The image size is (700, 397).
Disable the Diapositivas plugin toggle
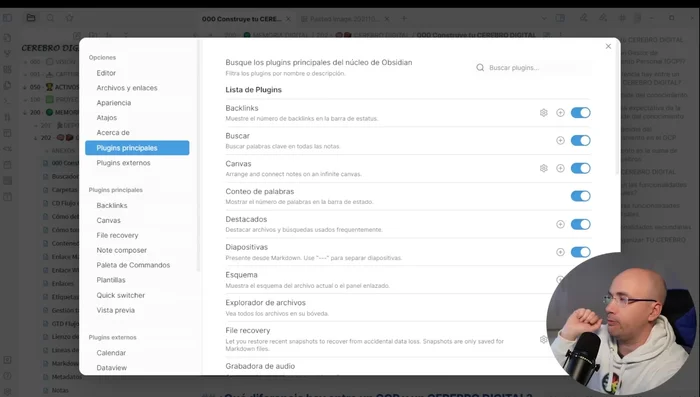click(580, 252)
